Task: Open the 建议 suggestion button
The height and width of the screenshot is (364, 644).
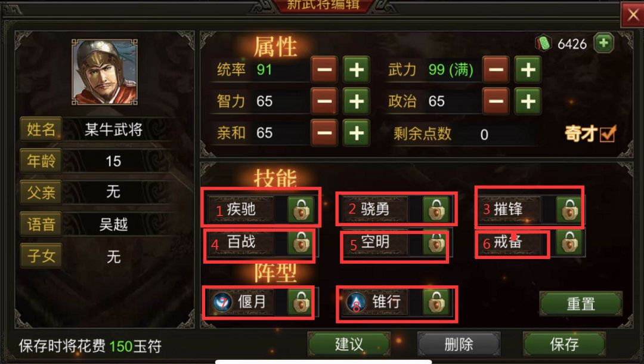Action: [x=349, y=344]
